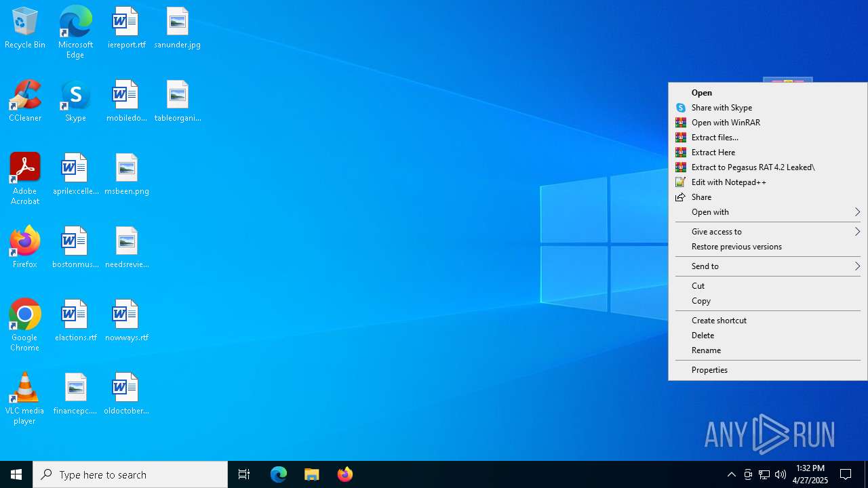Image resolution: width=868 pixels, height=488 pixels.
Task: Click the taskbar search box
Action: click(x=130, y=474)
